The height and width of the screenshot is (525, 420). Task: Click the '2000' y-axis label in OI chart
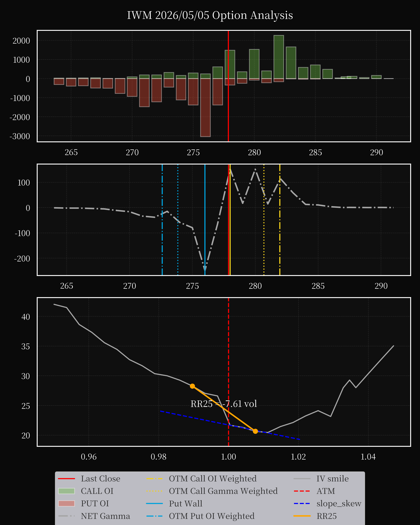point(21,41)
